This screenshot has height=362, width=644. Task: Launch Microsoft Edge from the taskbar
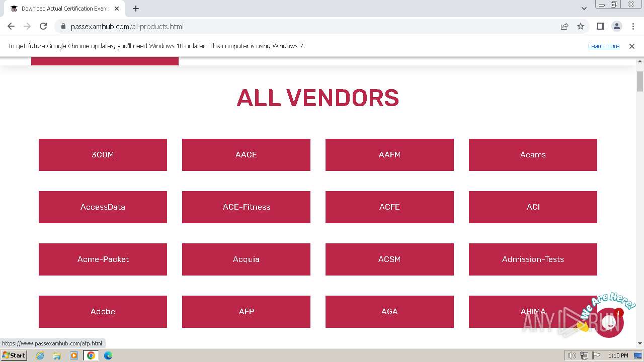(x=108, y=355)
